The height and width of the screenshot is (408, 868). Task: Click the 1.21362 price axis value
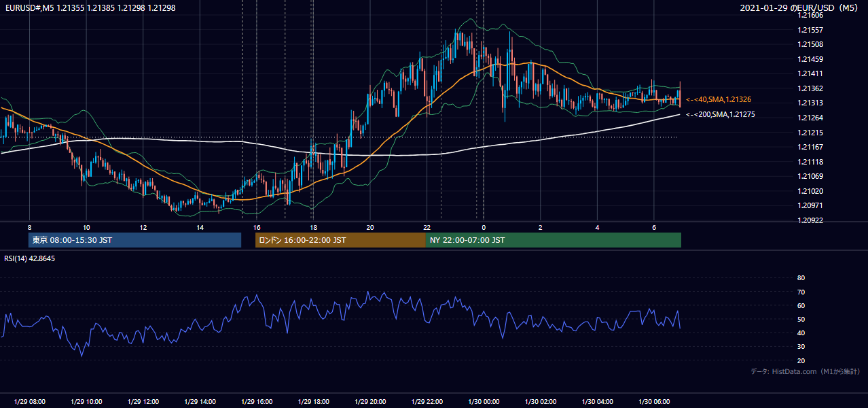coord(811,88)
